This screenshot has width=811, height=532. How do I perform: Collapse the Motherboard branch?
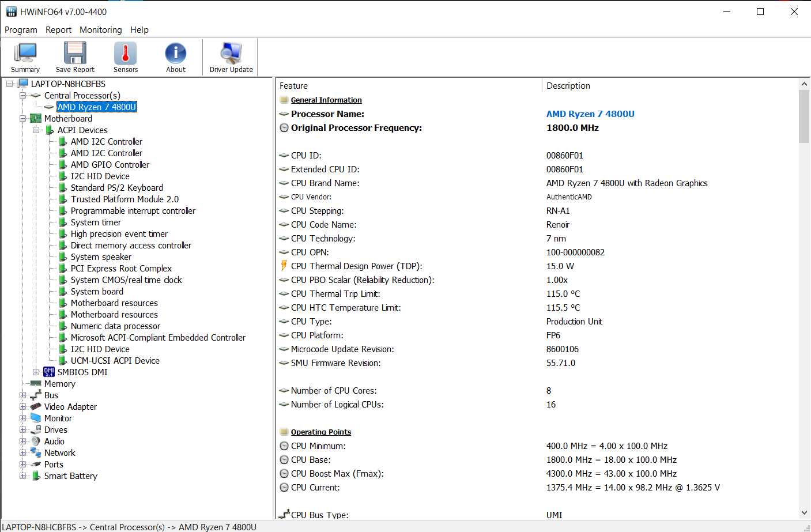pos(22,119)
